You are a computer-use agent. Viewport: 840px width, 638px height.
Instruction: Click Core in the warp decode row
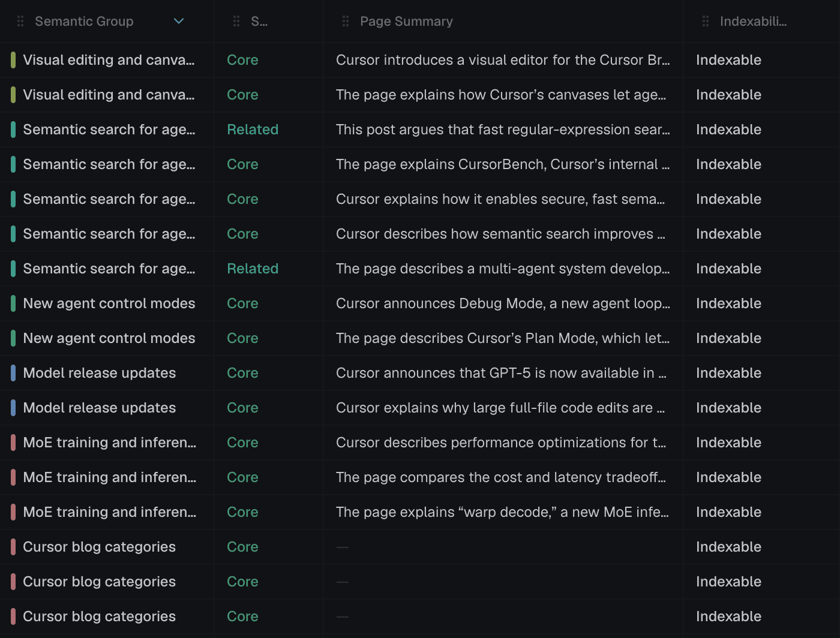[242, 512]
